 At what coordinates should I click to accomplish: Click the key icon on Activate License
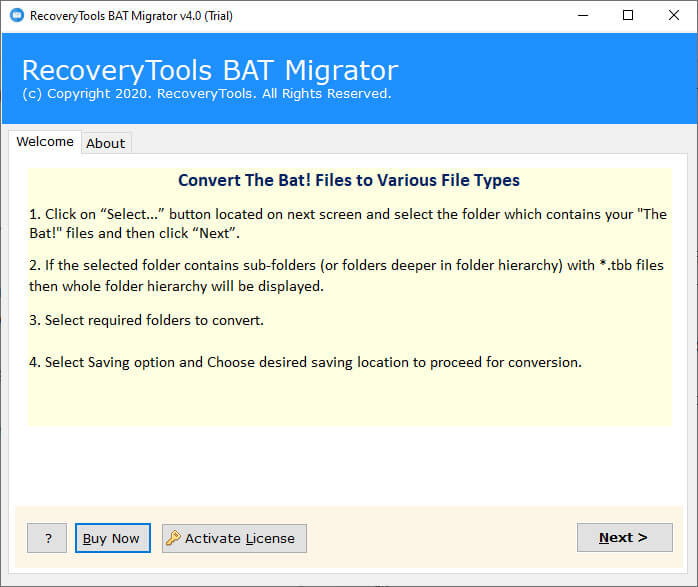173,538
